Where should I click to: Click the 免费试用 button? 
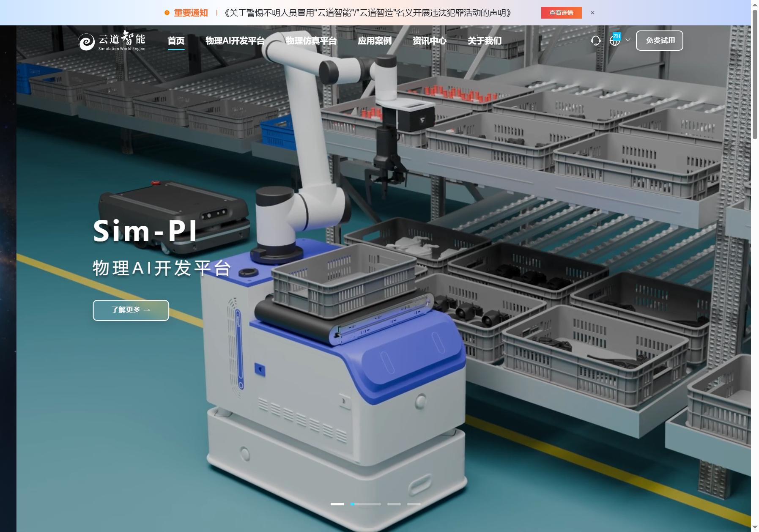click(x=660, y=41)
